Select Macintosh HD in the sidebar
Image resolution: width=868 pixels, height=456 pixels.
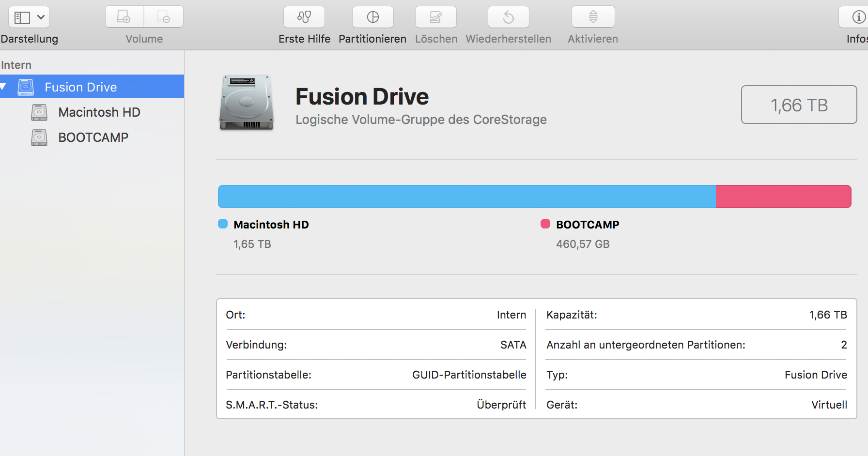[x=99, y=112]
